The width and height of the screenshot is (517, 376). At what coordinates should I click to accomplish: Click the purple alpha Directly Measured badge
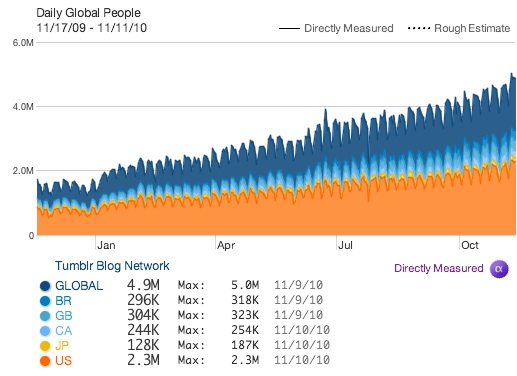499,269
